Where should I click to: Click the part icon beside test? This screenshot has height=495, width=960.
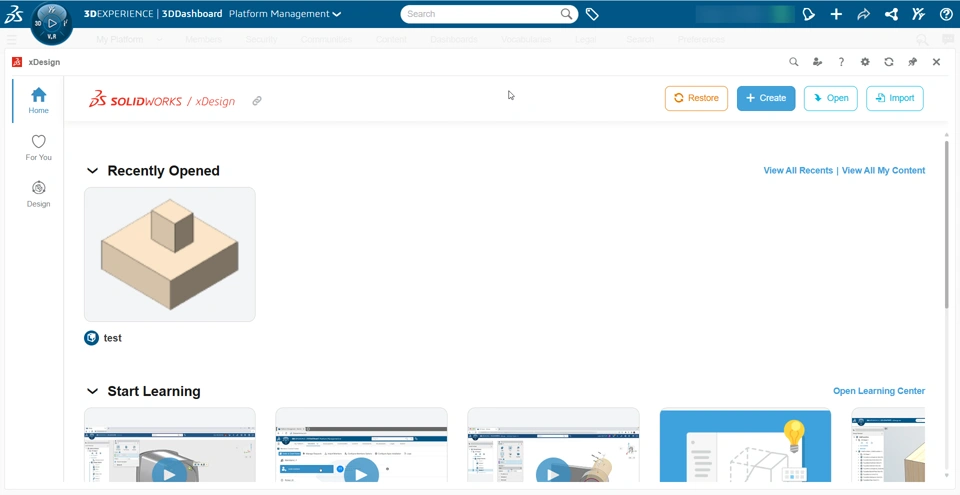pos(91,338)
